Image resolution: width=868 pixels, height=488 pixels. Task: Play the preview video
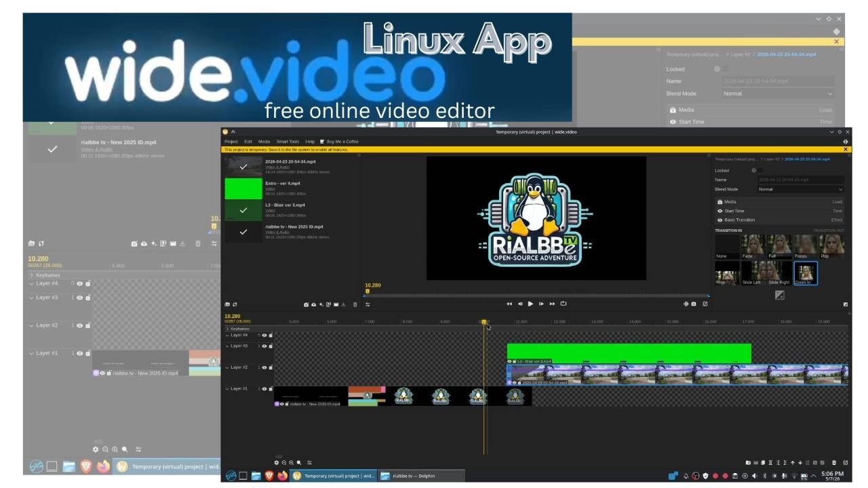pos(530,304)
